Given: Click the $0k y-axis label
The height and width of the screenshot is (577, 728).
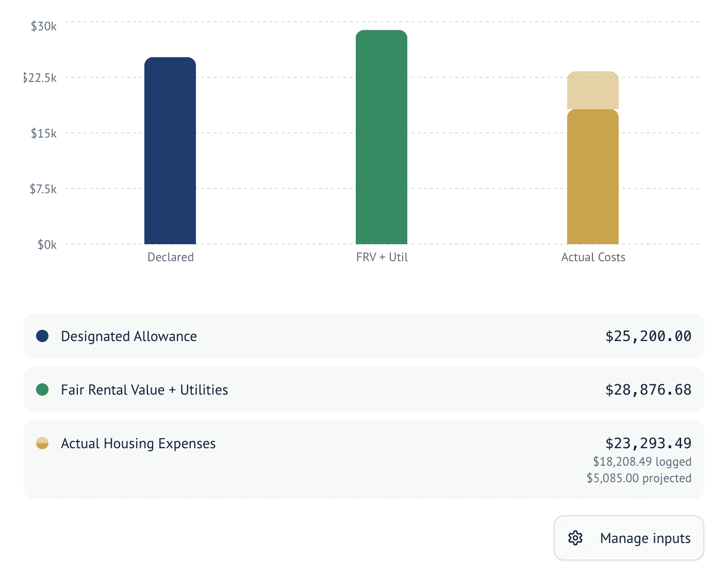Looking at the screenshot, I should coord(47,245).
